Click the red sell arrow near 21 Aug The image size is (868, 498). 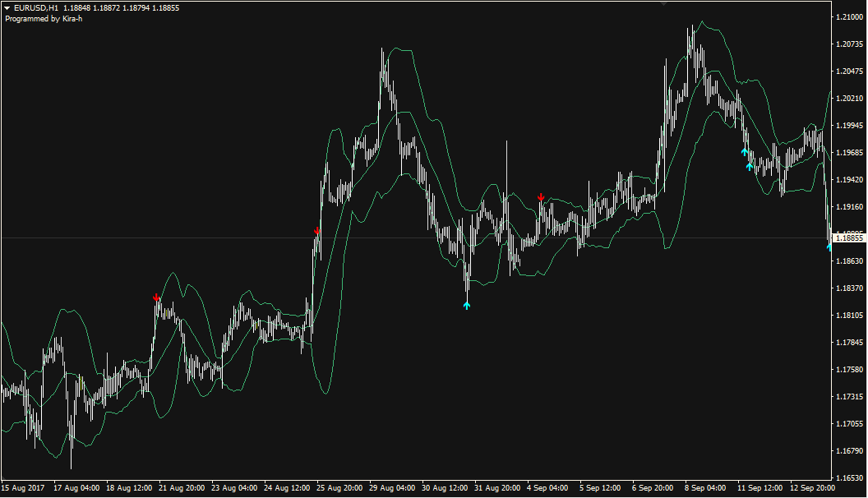coord(155,297)
